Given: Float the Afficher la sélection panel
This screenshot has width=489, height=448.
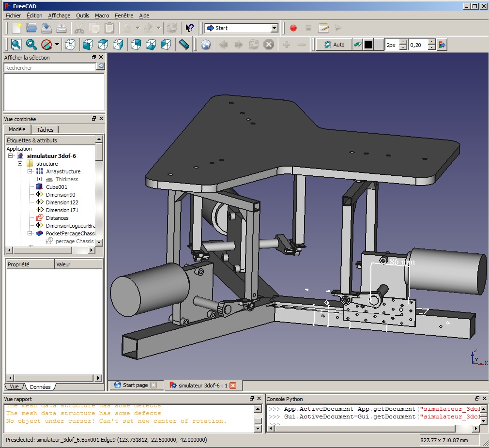Looking at the screenshot, I should (94, 57).
